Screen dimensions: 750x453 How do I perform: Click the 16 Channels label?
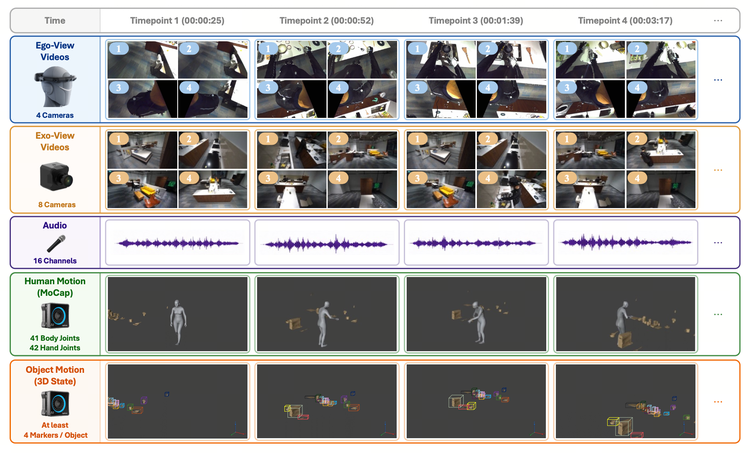pos(55,261)
